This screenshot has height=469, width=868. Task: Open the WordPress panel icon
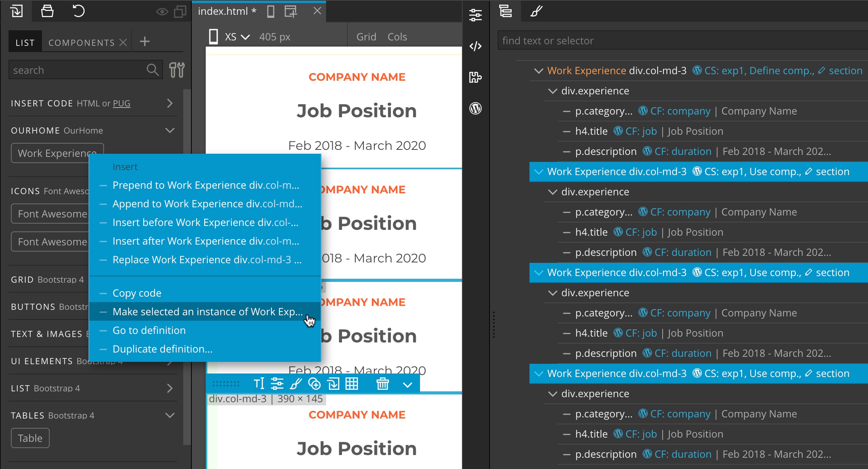476,108
